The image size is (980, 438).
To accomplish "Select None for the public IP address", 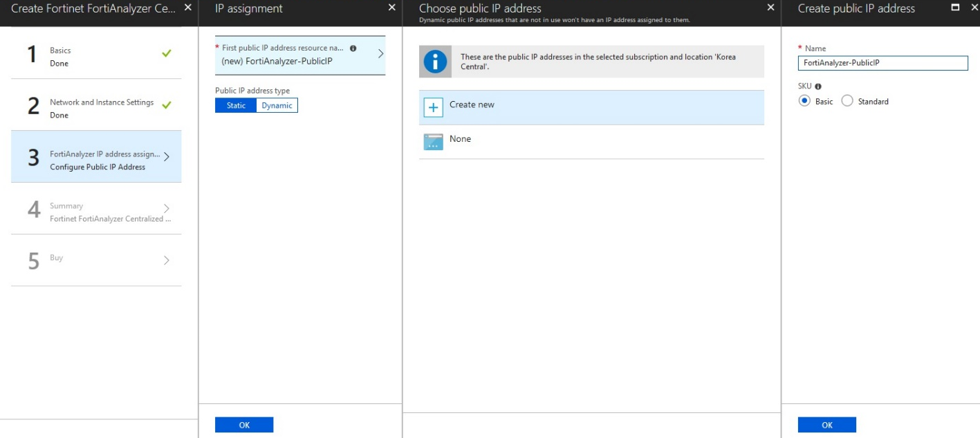I will (x=591, y=142).
